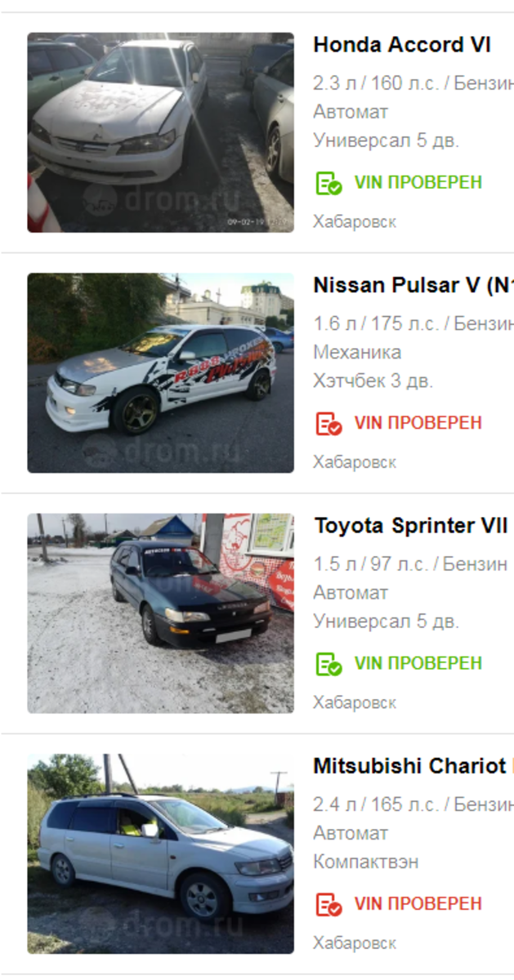Click red VIN check icon for Nissan Pulsar
Image resolution: width=514 pixels, height=980 pixels.
click(x=329, y=423)
